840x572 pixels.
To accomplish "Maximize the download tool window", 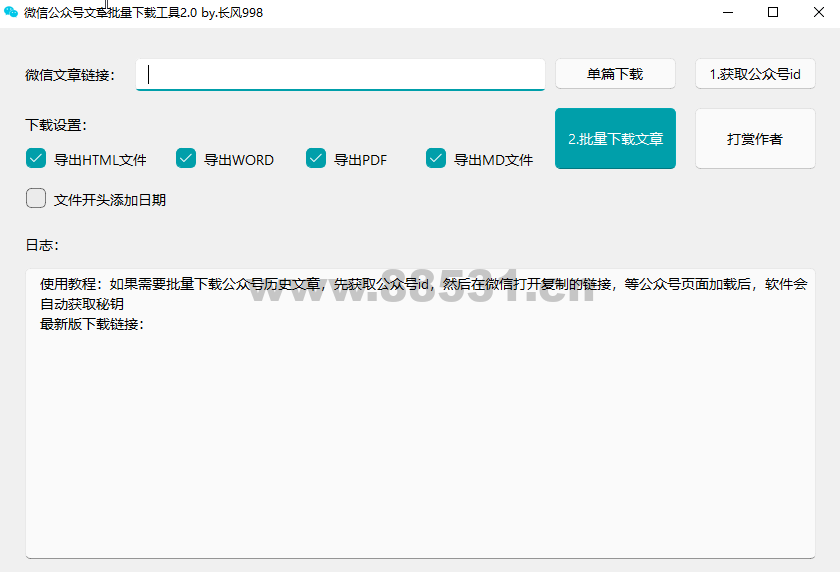I will 772,12.
